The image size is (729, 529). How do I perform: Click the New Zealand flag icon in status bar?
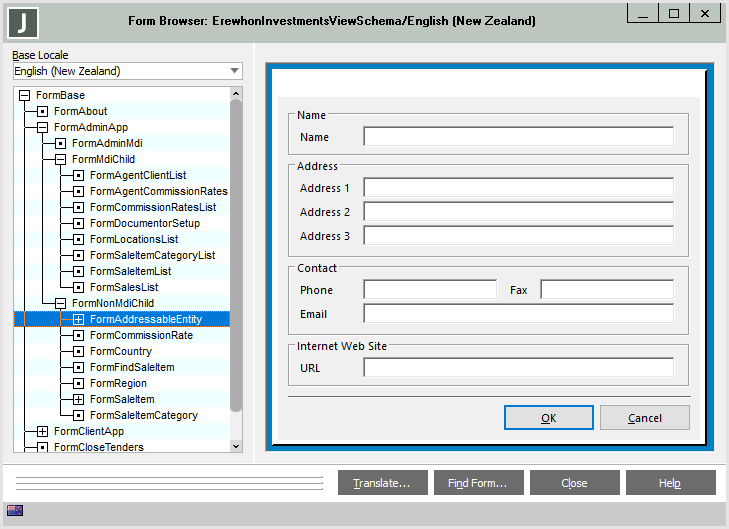(x=15, y=511)
